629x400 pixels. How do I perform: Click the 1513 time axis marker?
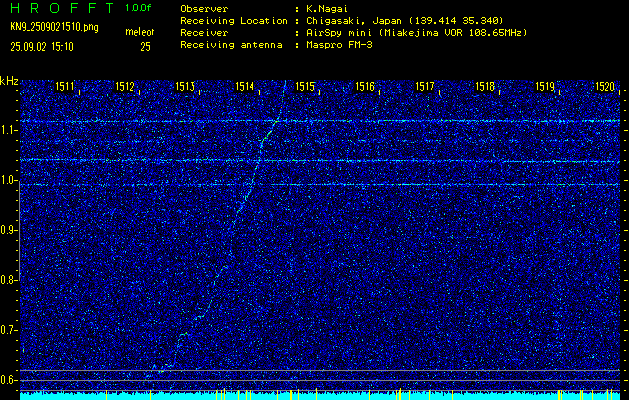tap(185, 86)
